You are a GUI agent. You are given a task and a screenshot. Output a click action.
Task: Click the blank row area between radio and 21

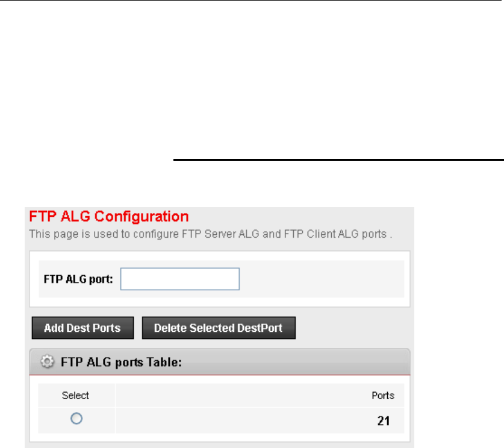tap(241, 421)
